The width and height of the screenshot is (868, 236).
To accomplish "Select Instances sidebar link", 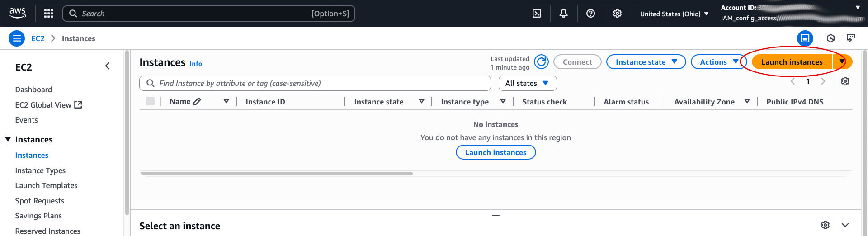I will tap(32, 155).
